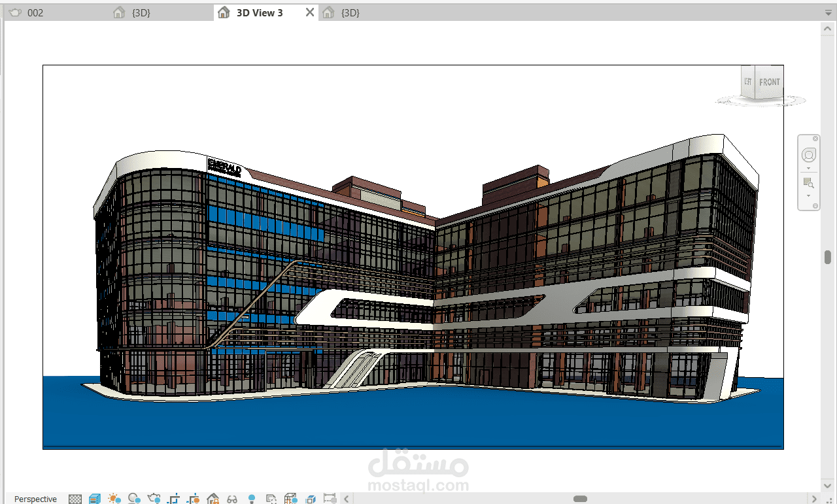Open the Rendering dialog teapot icon
The height and width of the screenshot is (504, 837).
pos(154,499)
